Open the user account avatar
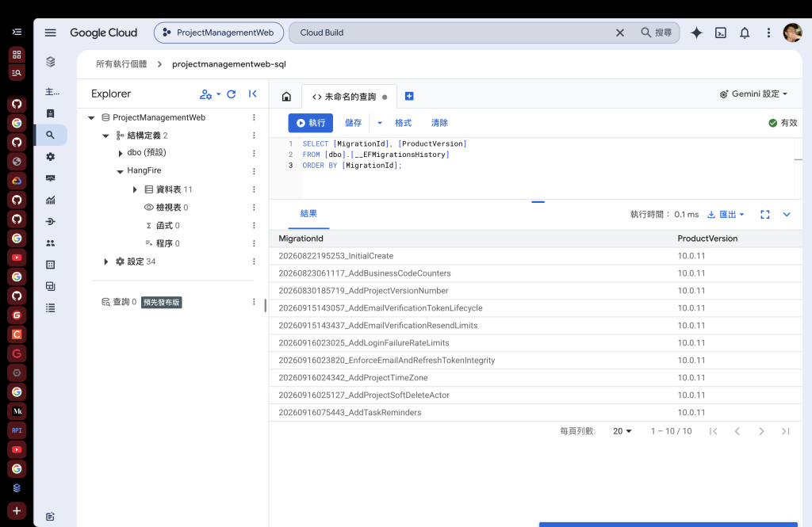Image resolution: width=812 pixels, height=527 pixels. tap(792, 32)
